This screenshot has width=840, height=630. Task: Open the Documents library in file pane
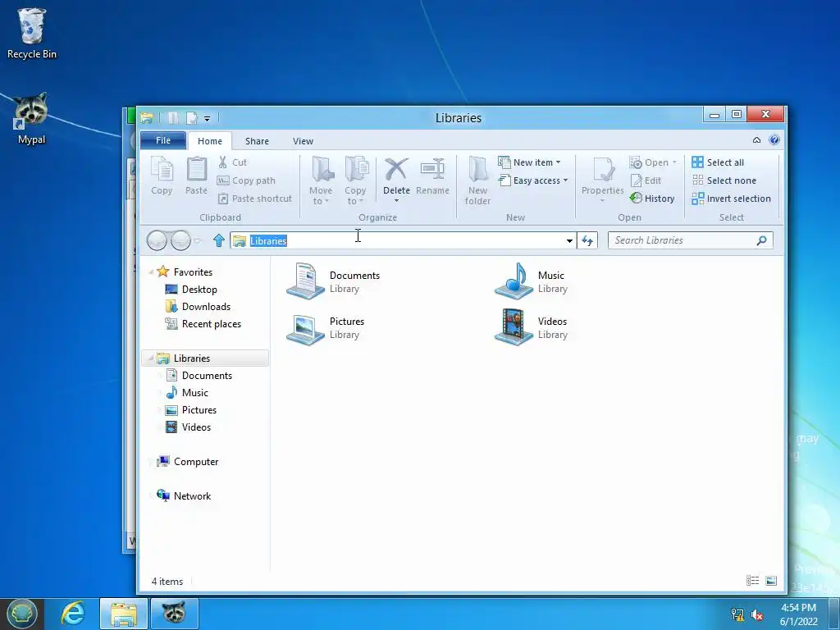coord(333,281)
